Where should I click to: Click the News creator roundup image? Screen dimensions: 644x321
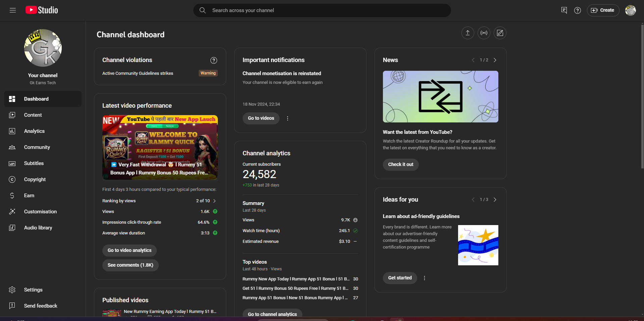click(x=441, y=97)
